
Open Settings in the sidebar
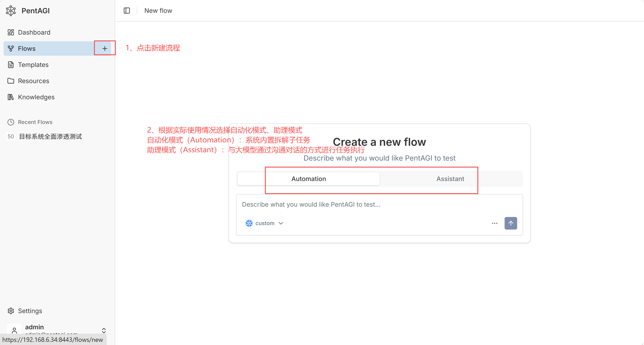coord(57,311)
